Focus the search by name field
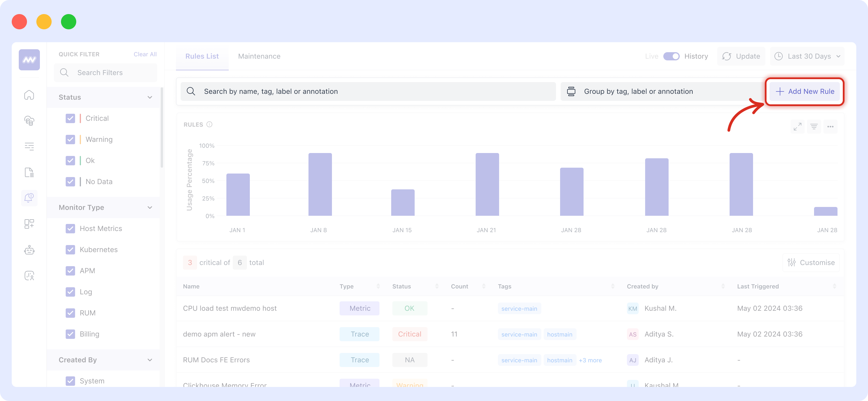This screenshot has width=868, height=401. tap(368, 91)
